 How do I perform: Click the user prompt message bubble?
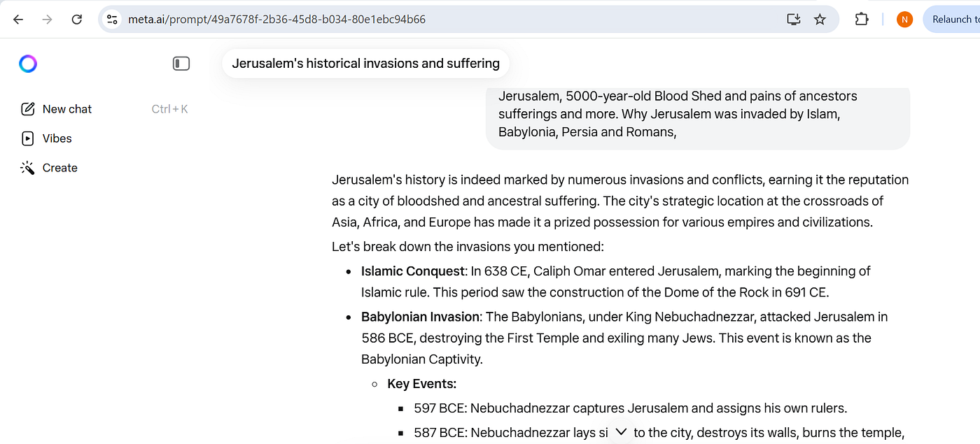pyautogui.click(x=697, y=114)
